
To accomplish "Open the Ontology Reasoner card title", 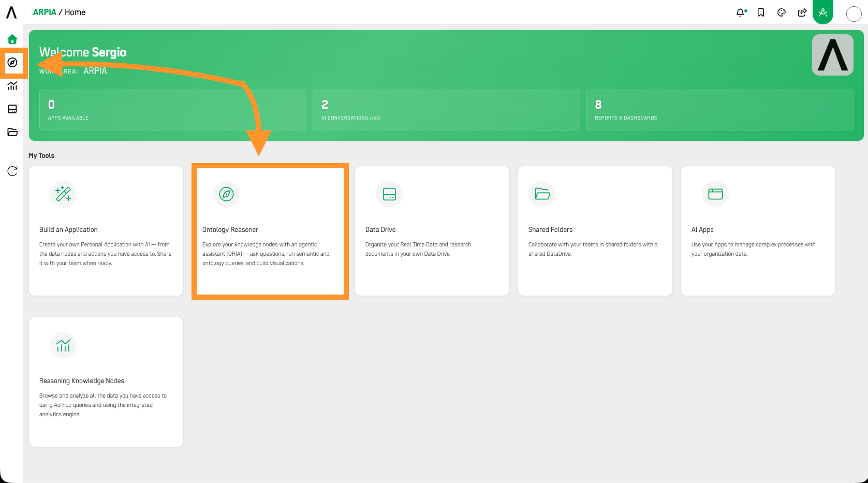I will click(230, 230).
